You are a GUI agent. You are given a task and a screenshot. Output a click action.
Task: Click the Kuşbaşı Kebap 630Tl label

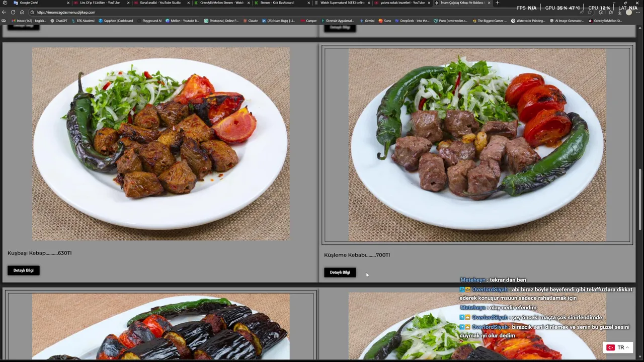coord(39,253)
